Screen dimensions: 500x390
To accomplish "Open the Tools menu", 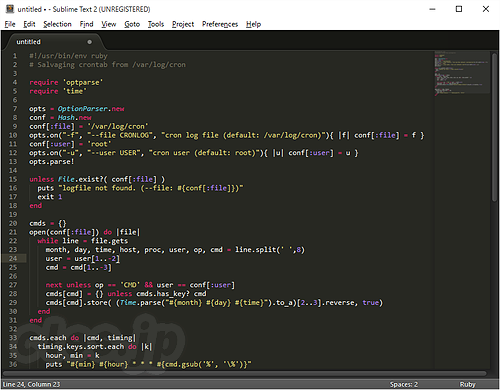I will [156, 24].
